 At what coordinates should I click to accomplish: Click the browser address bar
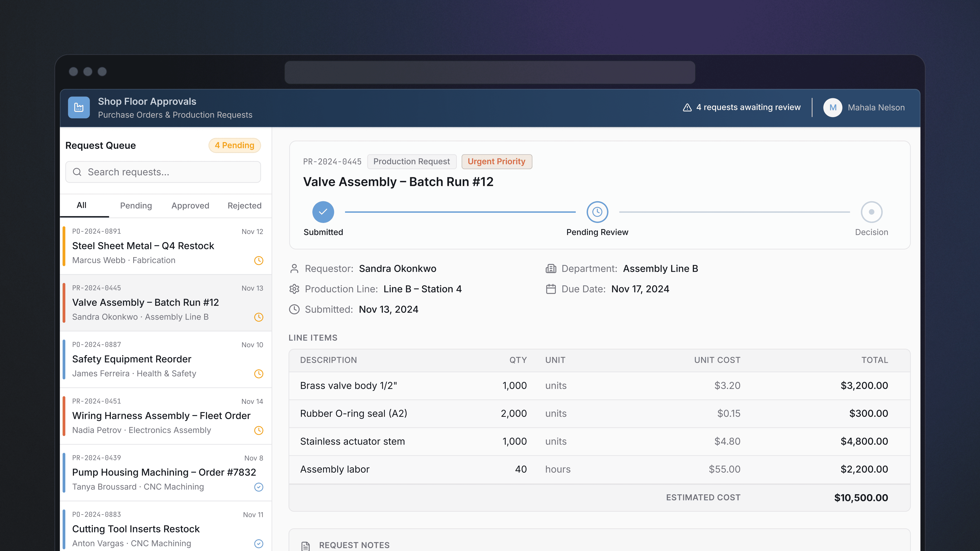click(490, 72)
